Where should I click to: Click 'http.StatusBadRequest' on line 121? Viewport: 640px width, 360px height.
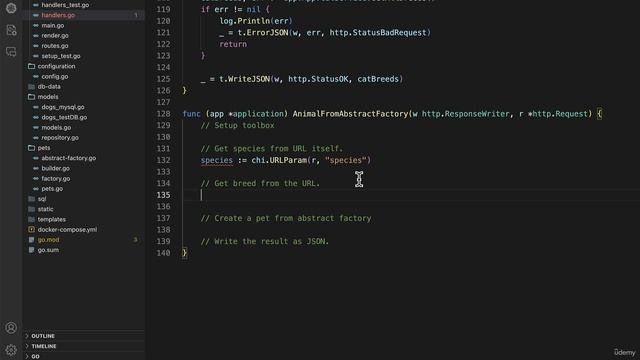pyautogui.click(x=378, y=33)
